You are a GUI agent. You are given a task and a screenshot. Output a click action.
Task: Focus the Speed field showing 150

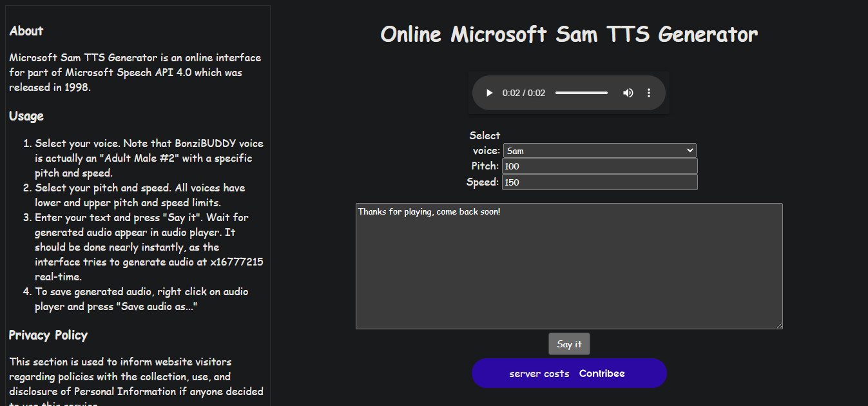[599, 182]
